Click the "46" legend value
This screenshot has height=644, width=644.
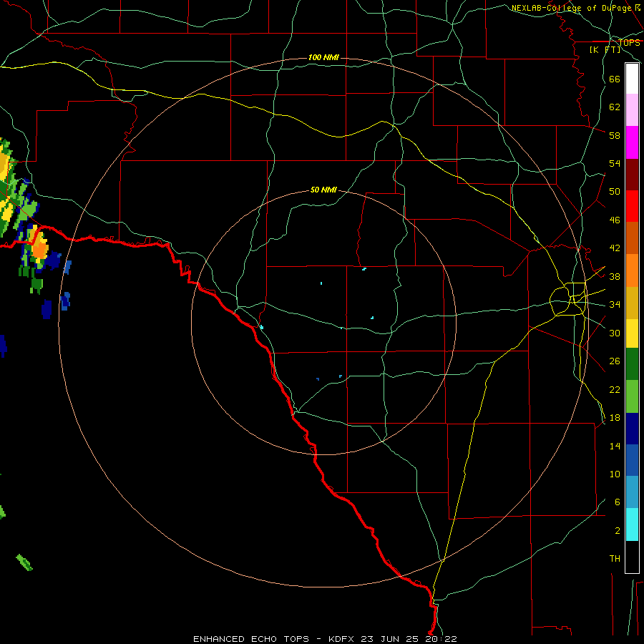tap(615, 220)
